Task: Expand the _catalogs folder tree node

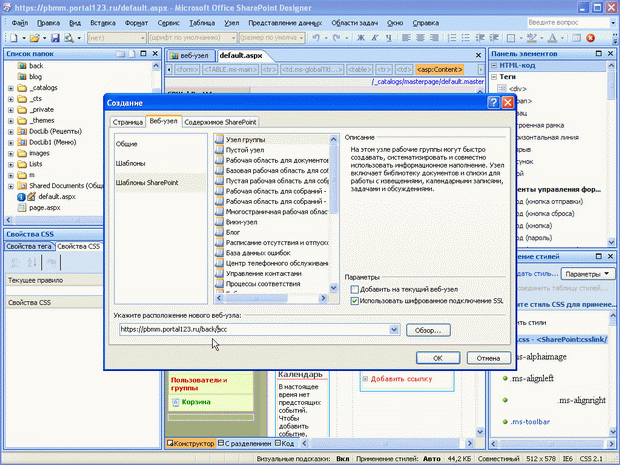Action: click(10, 88)
